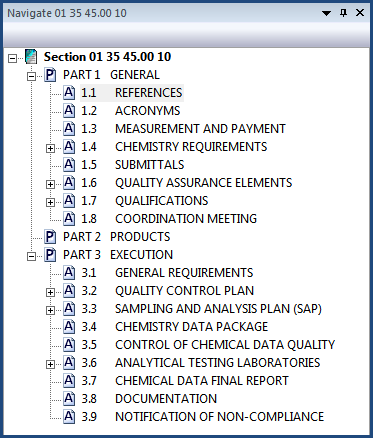Select 3.5 CONTROL OF CHEMICAL DATA QUALITY
The image size is (373, 438).
pos(208,345)
